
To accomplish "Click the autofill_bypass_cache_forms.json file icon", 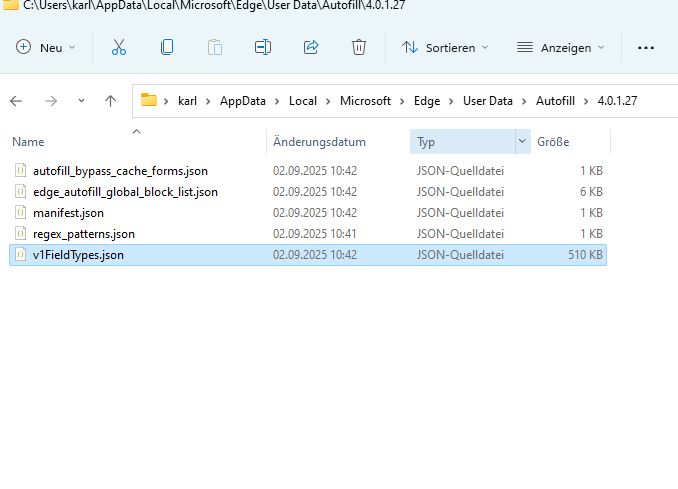I will pyautogui.click(x=20, y=170).
